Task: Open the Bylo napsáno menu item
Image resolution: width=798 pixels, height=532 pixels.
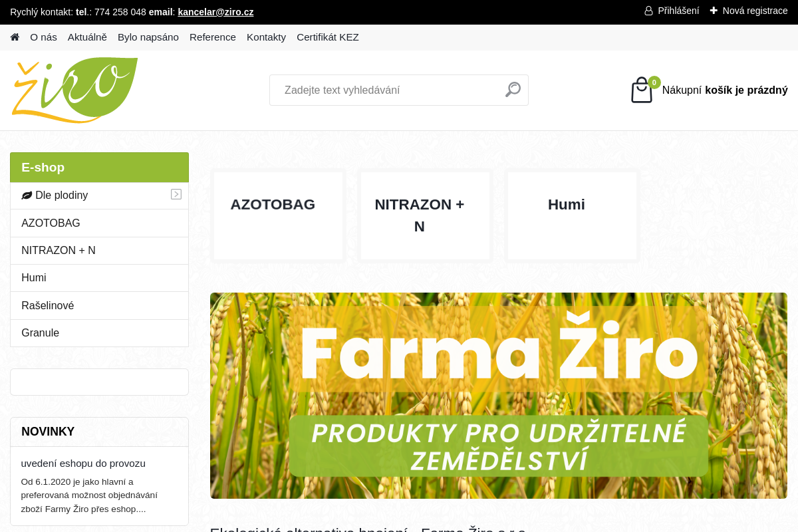Action: click(x=148, y=37)
